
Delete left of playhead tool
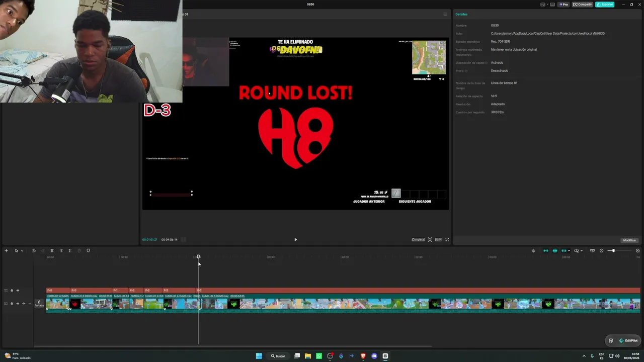click(x=61, y=250)
